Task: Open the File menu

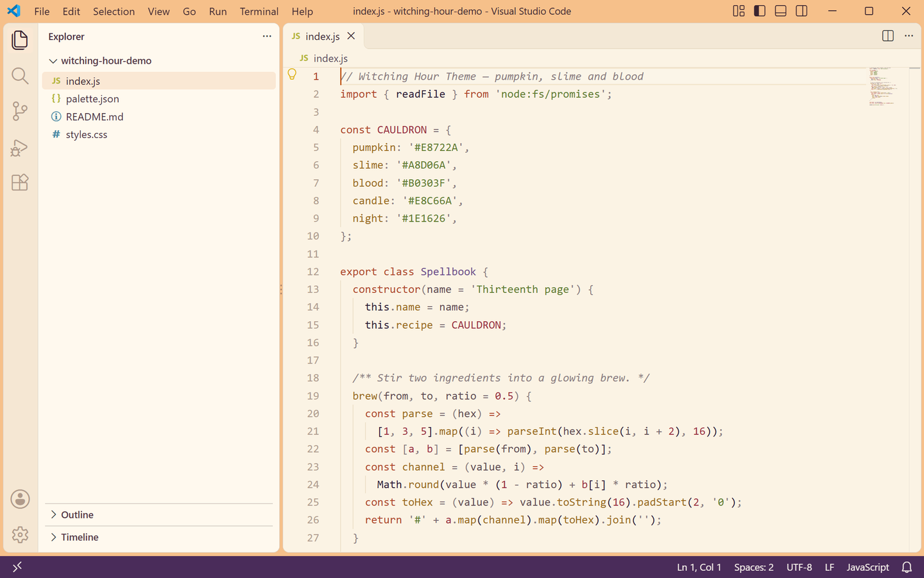Action: (x=42, y=11)
